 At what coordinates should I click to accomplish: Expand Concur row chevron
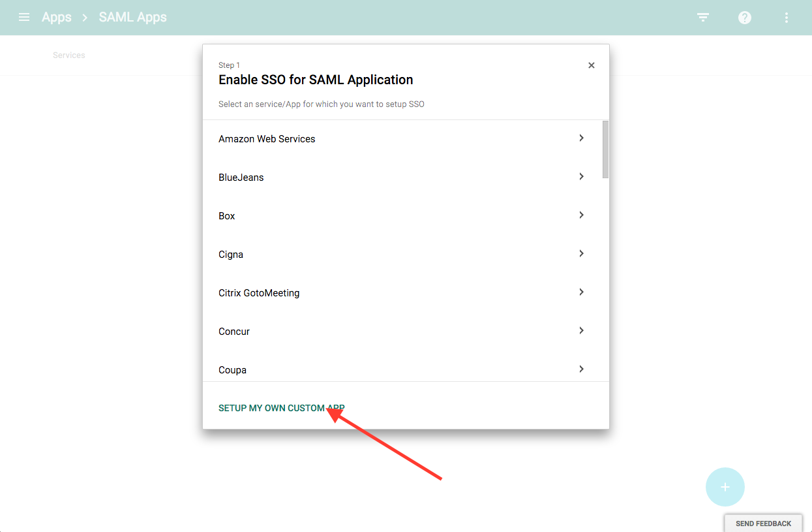click(581, 330)
